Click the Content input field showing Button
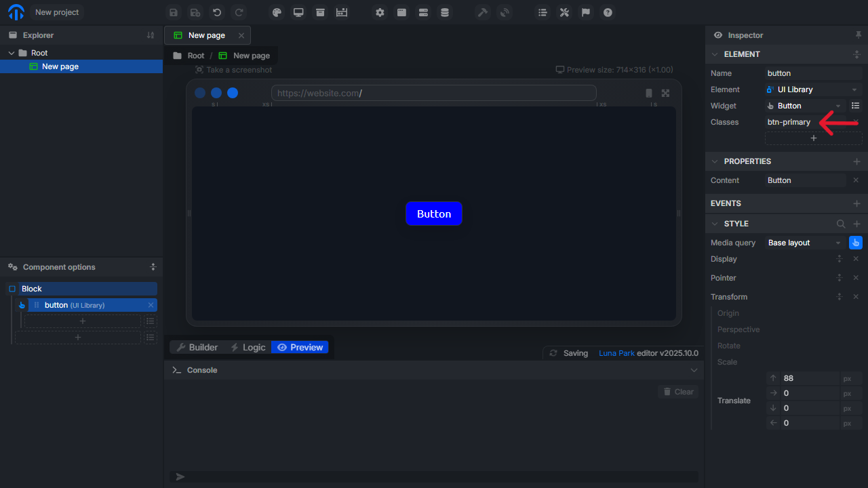868x488 pixels. [804, 180]
